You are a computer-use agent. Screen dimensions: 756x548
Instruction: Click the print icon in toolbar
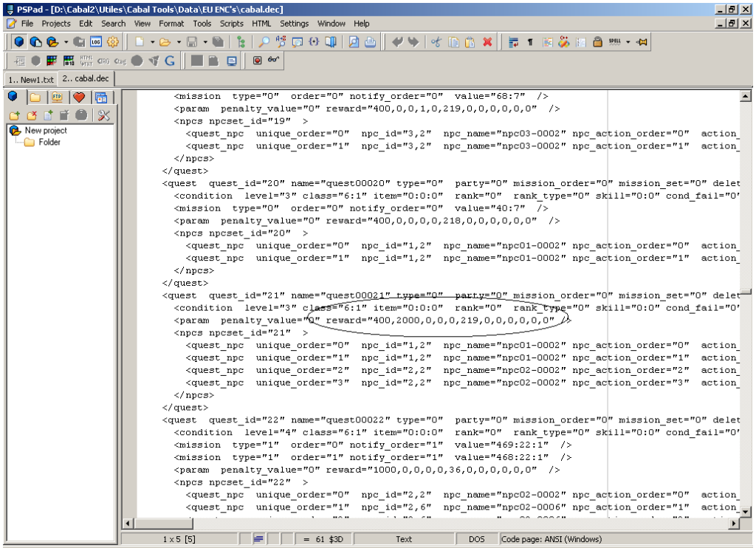coord(371,42)
